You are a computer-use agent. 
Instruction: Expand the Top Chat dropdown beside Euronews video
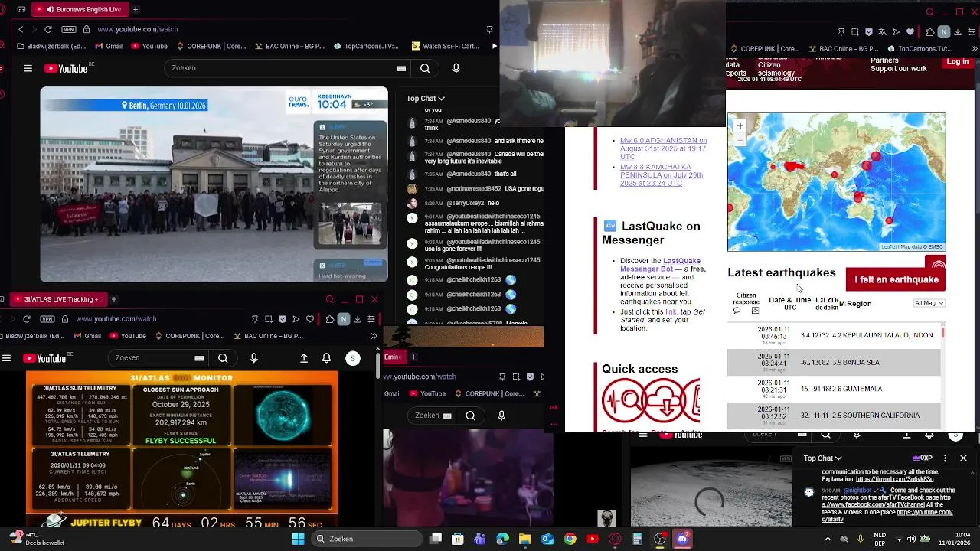pyautogui.click(x=426, y=98)
